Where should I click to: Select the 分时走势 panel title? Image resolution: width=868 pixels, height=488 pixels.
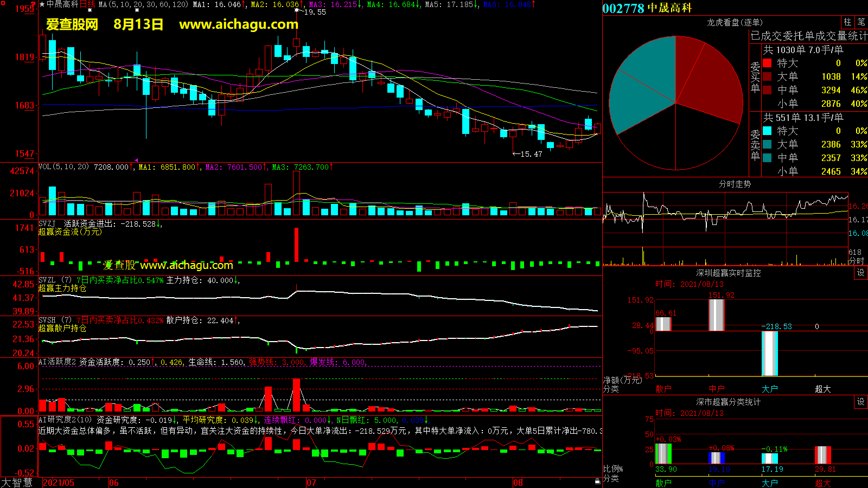coord(735,184)
